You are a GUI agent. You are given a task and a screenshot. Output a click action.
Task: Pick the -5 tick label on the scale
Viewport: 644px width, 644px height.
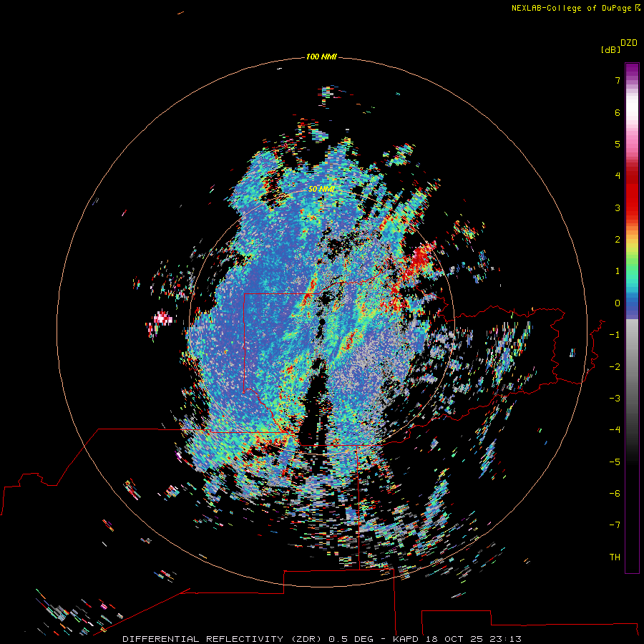615,462
